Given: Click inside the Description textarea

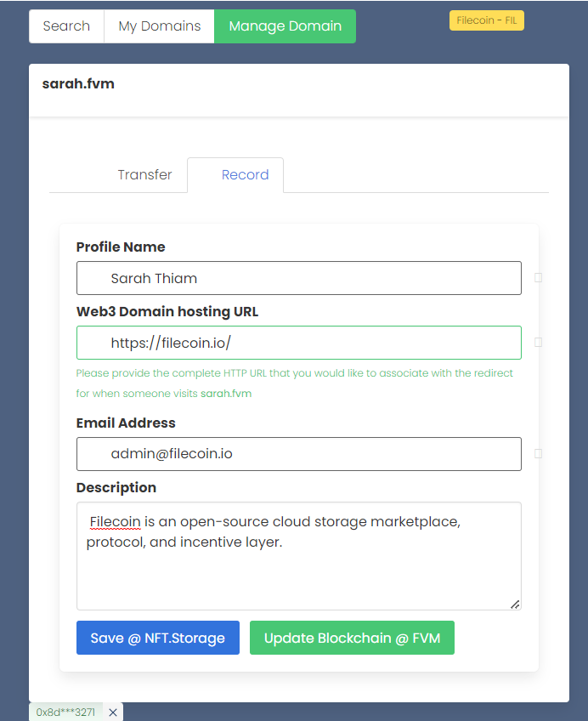Looking at the screenshot, I should pos(299,556).
